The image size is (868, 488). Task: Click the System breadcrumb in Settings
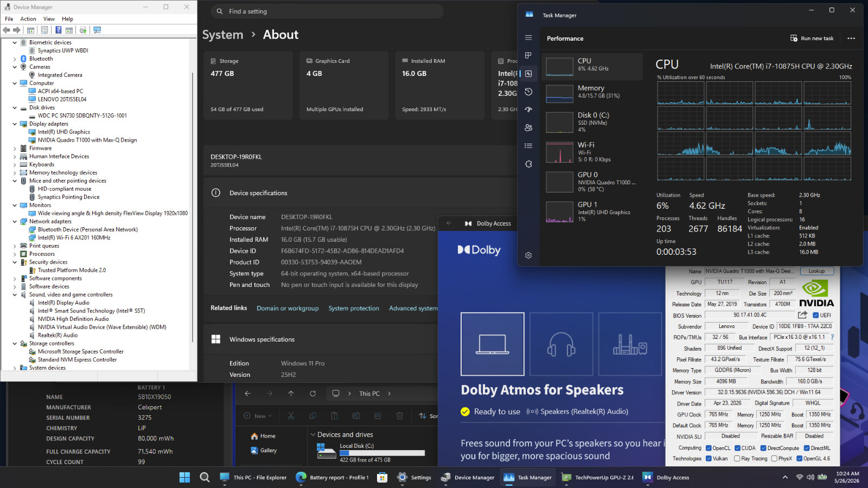point(223,35)
